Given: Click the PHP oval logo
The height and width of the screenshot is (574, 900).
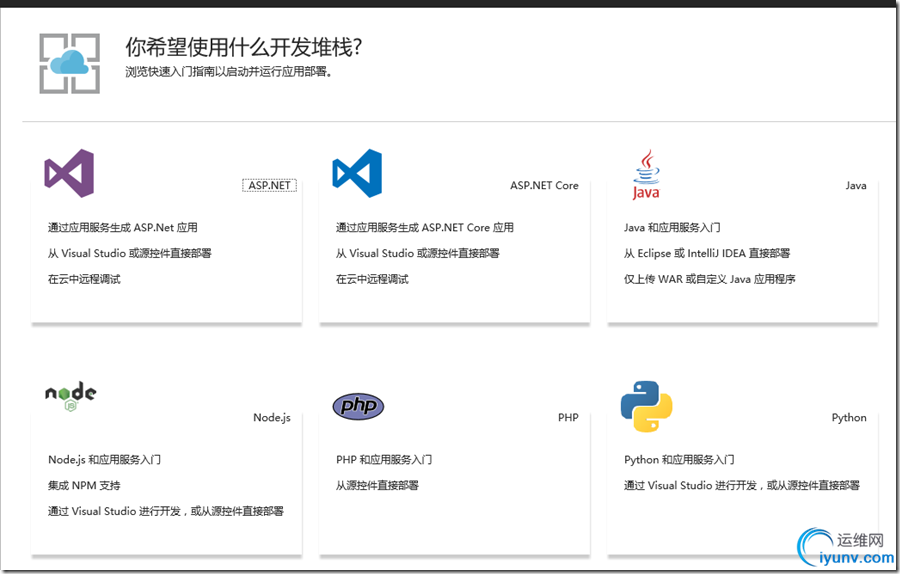Looking at the screenshot, I should pos(358,406).
